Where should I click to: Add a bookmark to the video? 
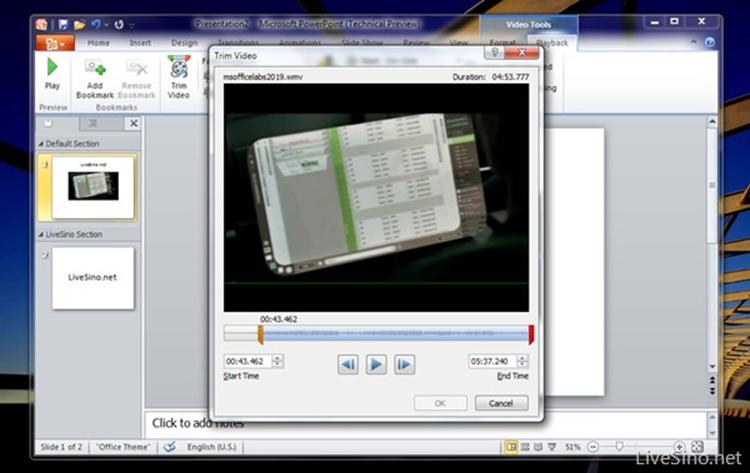pyautogui.click(x=95, y=78)
